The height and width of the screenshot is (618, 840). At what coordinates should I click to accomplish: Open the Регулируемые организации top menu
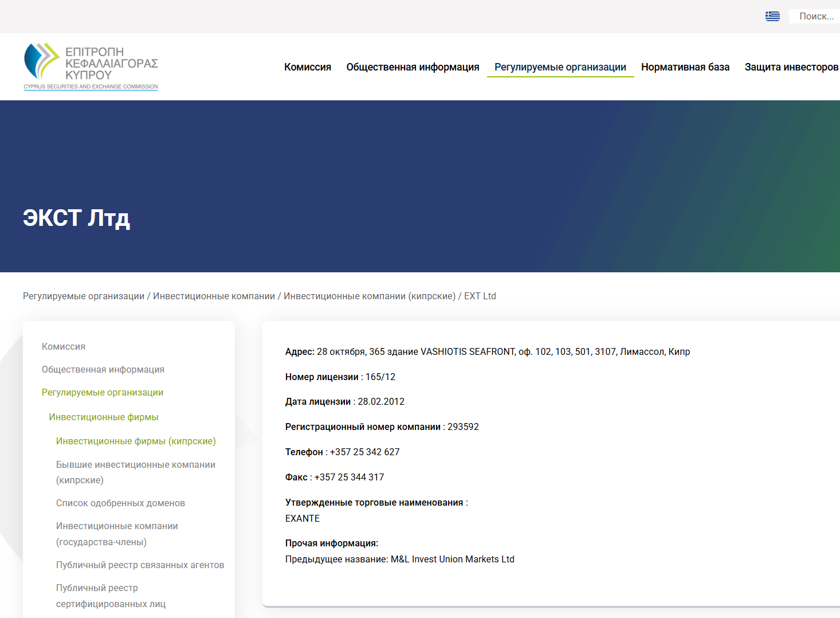560,67
